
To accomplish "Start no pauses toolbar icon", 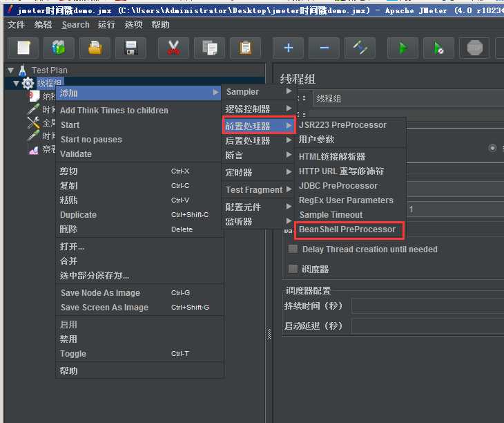I will point(438,48).
